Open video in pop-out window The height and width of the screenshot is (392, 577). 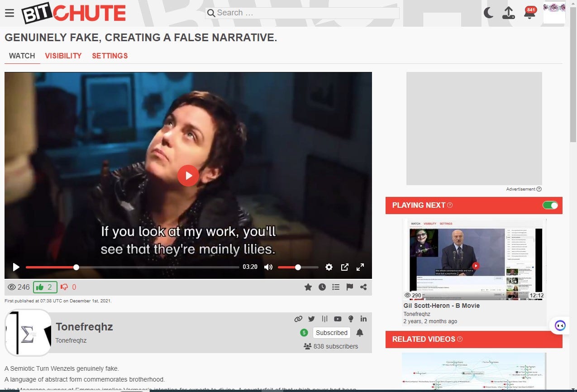click(x=344, y=267)
